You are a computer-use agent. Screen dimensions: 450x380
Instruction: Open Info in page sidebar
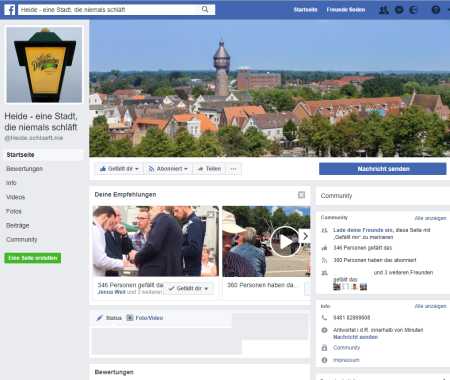(x=11, y=183)
